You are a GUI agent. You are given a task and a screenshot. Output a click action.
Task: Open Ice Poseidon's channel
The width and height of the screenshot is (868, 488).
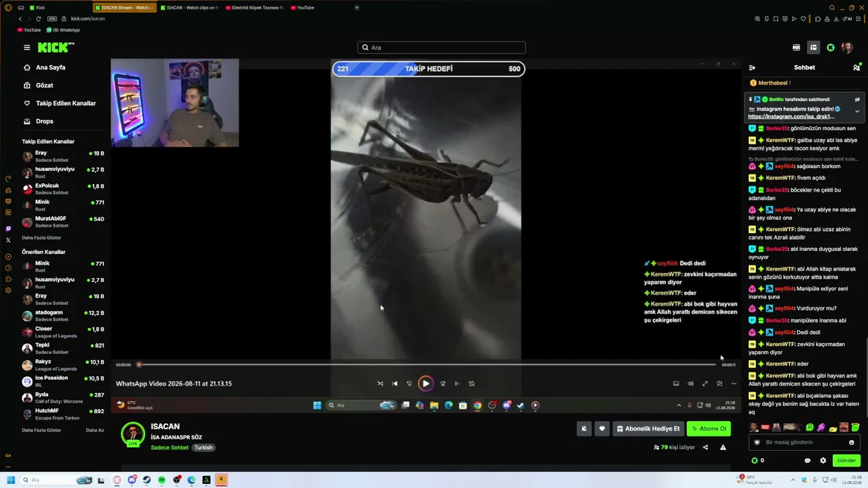coord(63,381)
